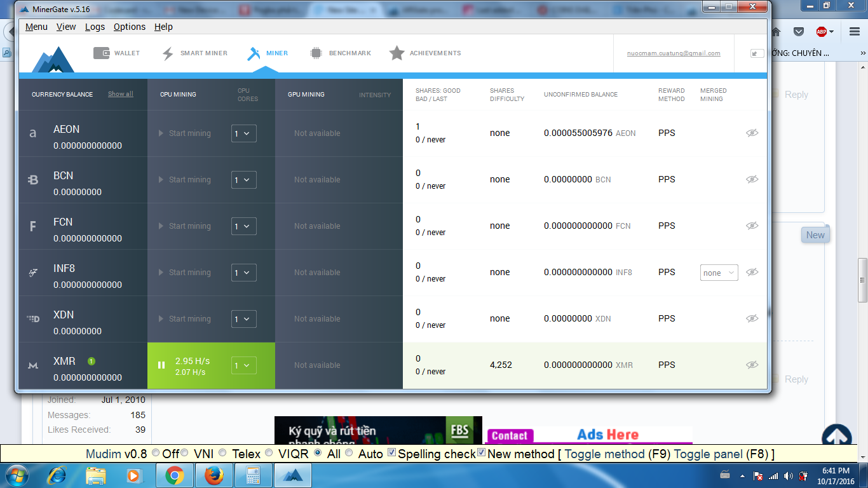Select the Off radio button in Mudim
This screenshot has height=488, width=868.
pyautogui.click(x=156, y=453)
